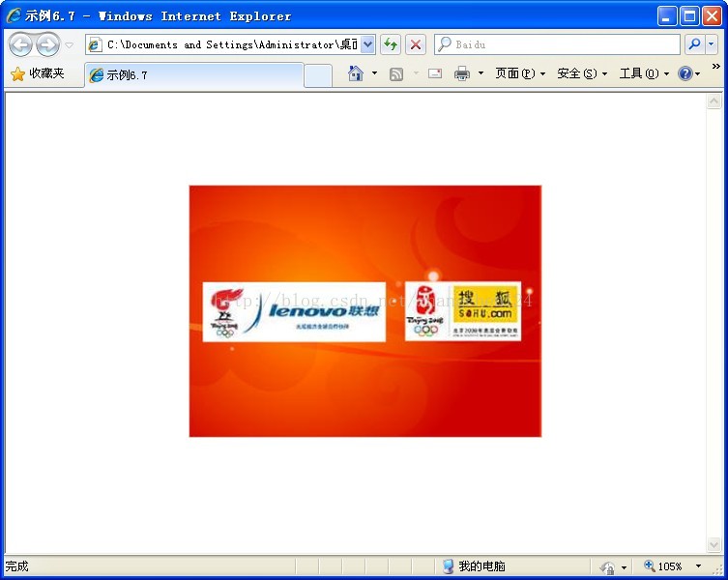Go to Home page icon
The image size is (728, 580).
click(356, 73)
